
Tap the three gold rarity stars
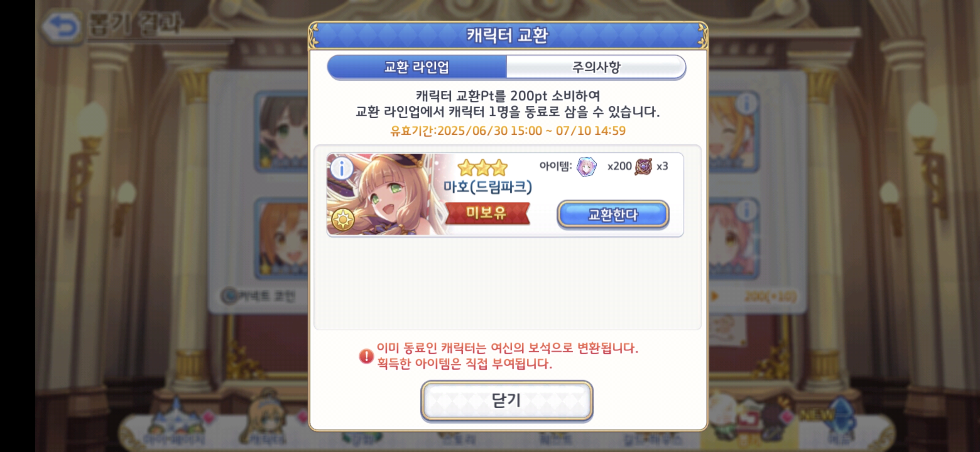(x=482, y=168)
